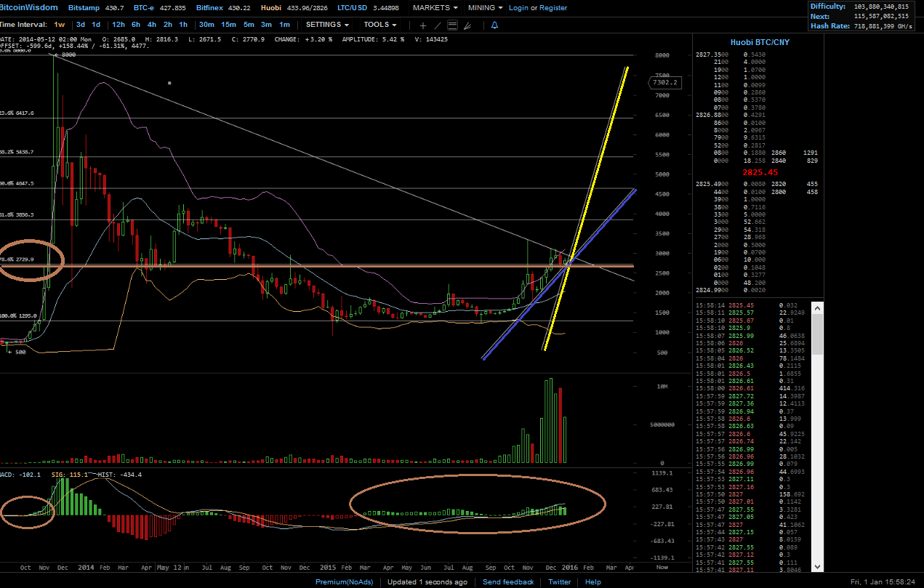Screen dimensions: 924x588
Task: Click the Now label on time axis
Action: (662, 567)
